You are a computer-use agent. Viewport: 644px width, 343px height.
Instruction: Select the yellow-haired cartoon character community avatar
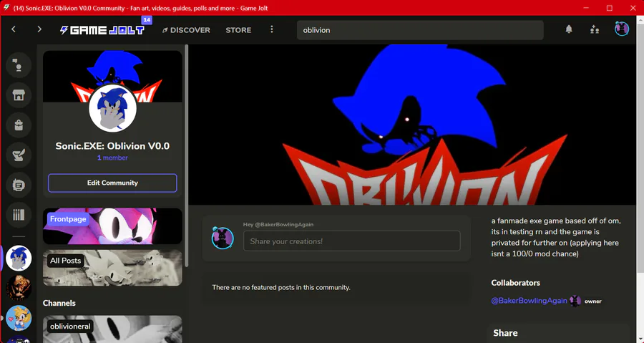[19, 318]
